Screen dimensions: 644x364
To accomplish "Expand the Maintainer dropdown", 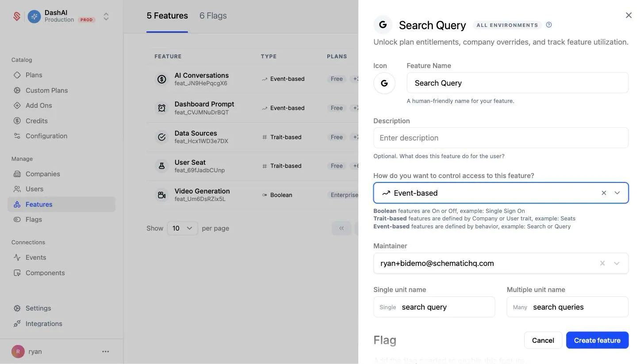I will coord(617,263).
